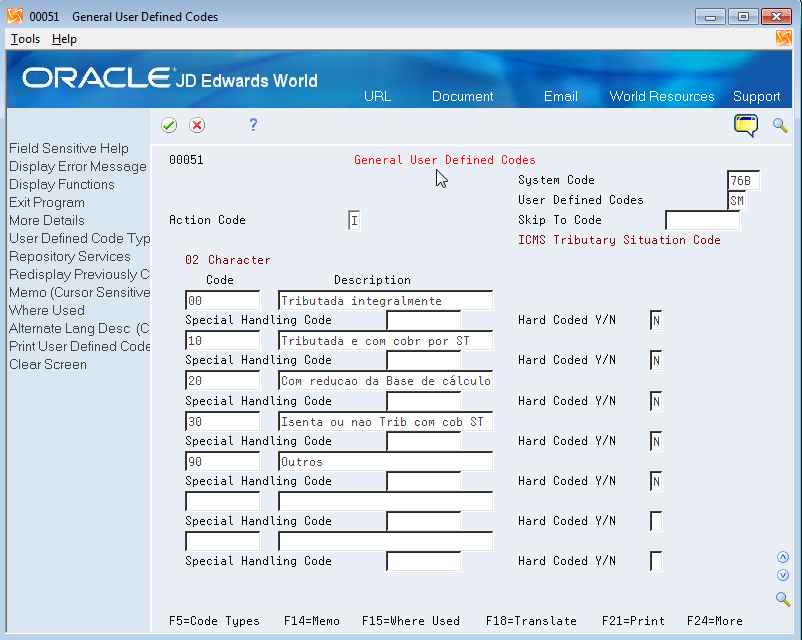Click the F21=Print function key
This screenshot has height=640, width=802.
(634, 621)
